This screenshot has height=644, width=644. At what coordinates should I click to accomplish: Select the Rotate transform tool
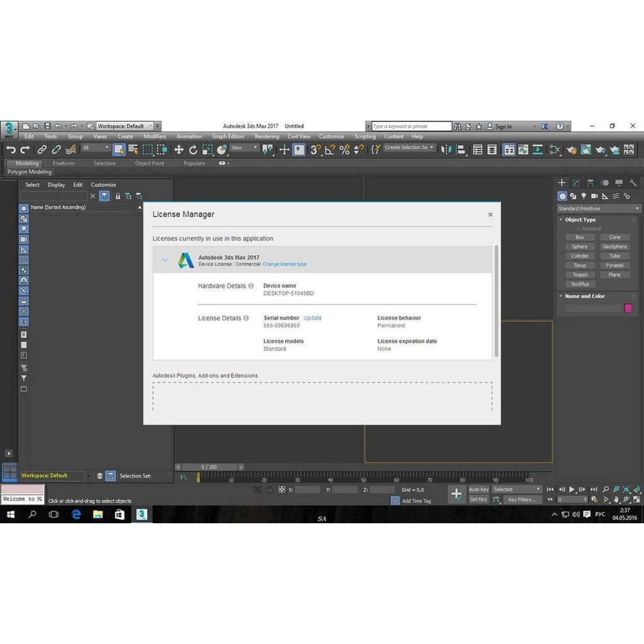coord(193,150)
